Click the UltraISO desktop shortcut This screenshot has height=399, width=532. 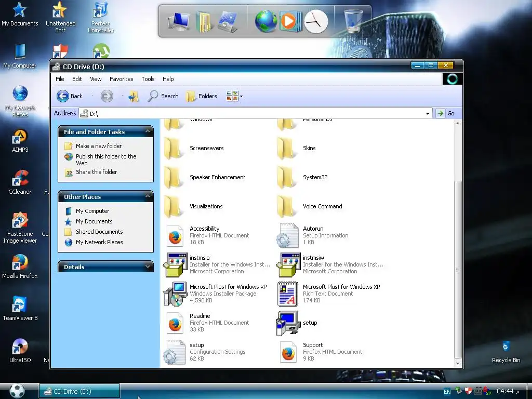(20, 351)
